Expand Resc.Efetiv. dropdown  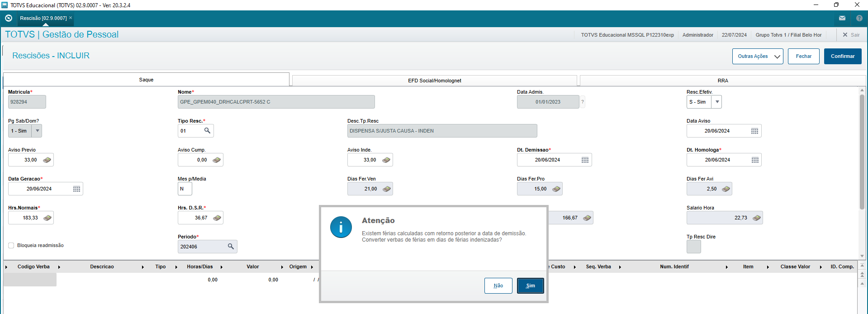click(x=717, y=102)
